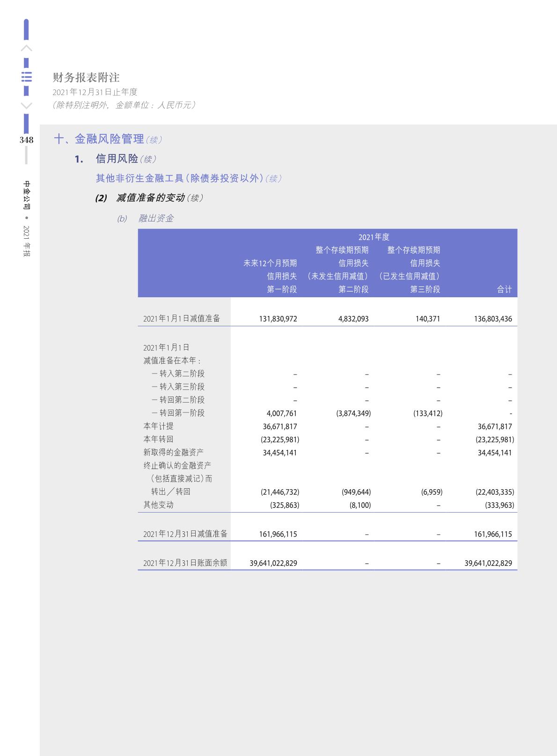Click the 136,803,436 total cell
The width and height of the screenshot is (557, 756).
click(493, 319)
